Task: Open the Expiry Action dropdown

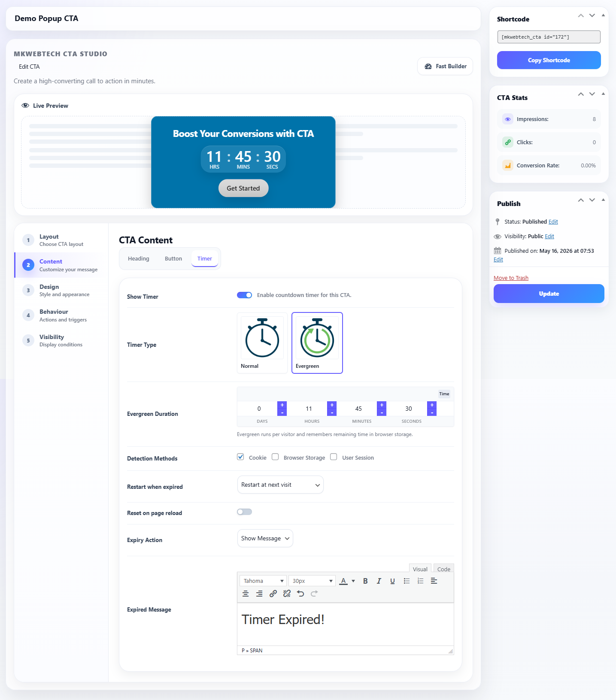Action: [265, 538]
